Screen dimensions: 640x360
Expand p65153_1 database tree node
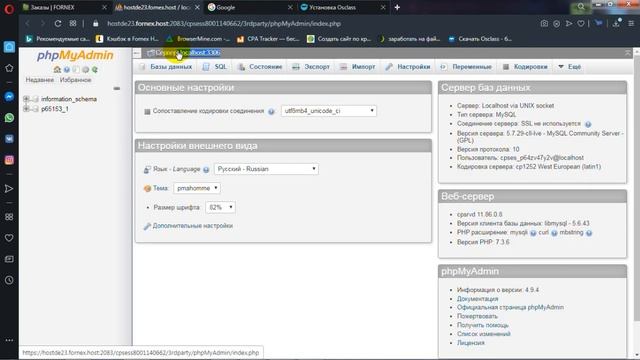[26, 109]
